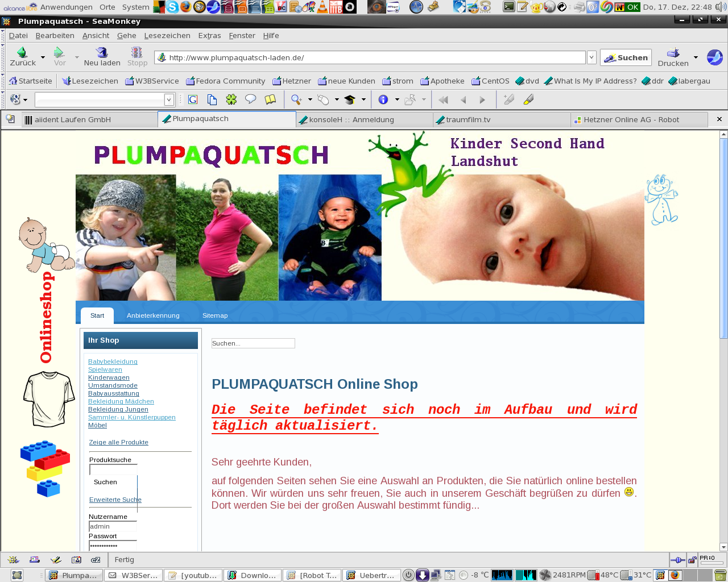
Task: Open the Lesezeichen menu
Action: tap(167, 35)
